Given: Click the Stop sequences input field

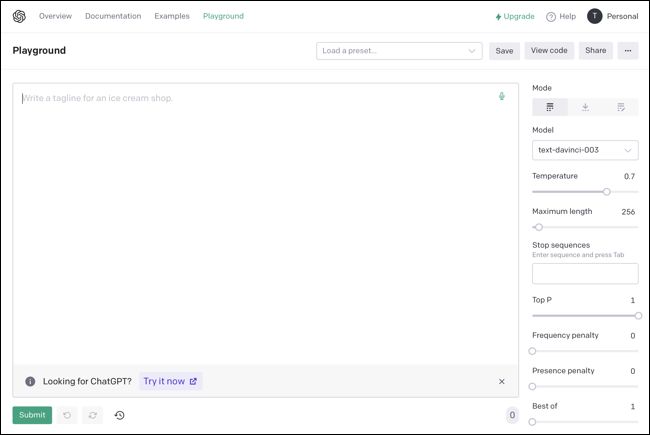Looking at the screenshot, I should (585, 273).
